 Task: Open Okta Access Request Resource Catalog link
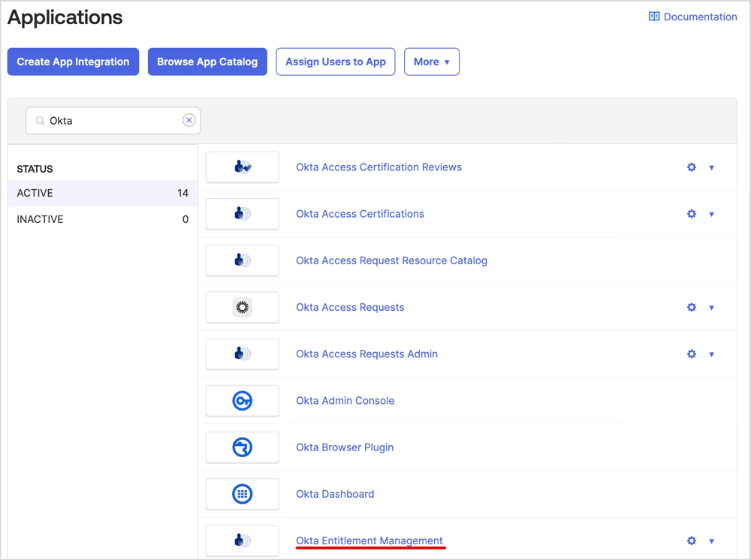392,260
